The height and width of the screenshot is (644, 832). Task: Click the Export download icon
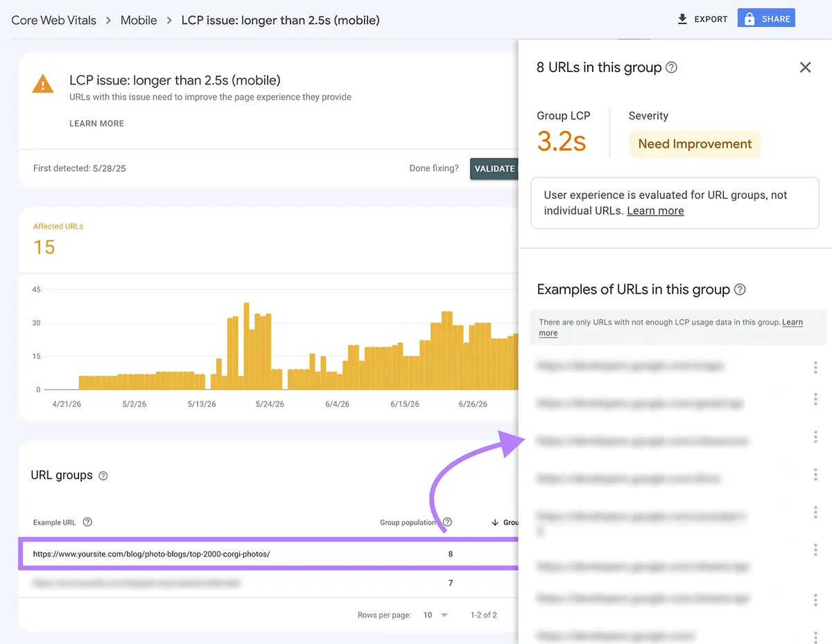682,19
